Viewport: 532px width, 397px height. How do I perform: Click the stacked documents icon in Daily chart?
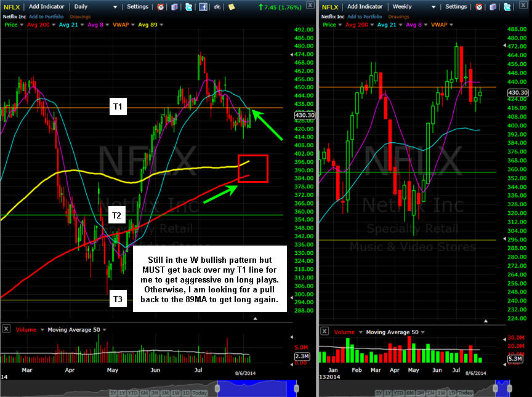pyautogui.click(x=174, y=7)
